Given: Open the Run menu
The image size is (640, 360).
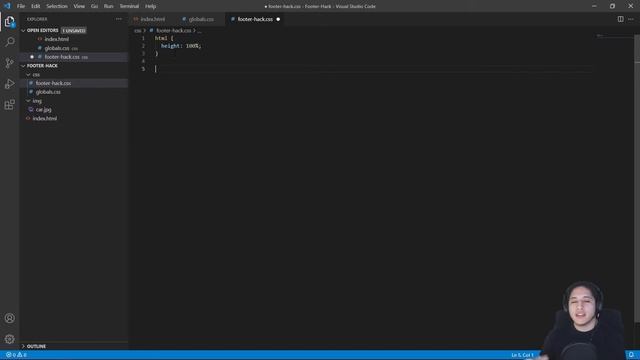Looking at the screenshot, I should 108,6.
